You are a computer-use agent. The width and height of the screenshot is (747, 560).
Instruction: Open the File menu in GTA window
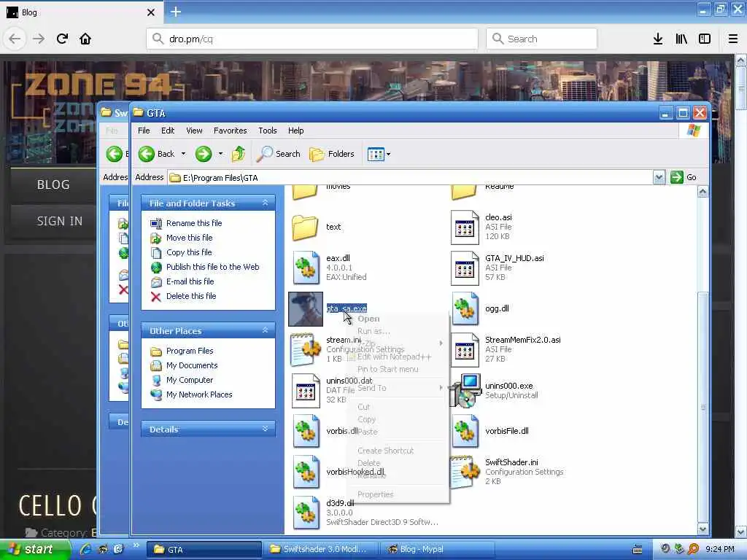[144, 131]
